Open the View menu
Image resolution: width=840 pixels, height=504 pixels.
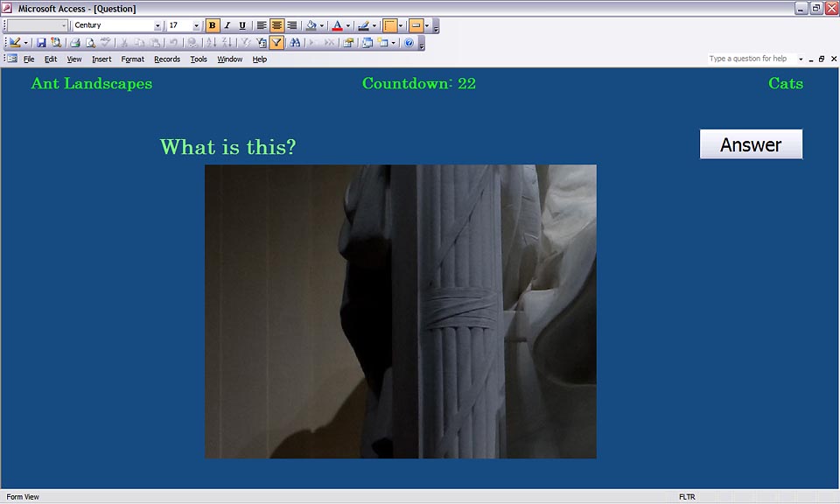point(73,59)
